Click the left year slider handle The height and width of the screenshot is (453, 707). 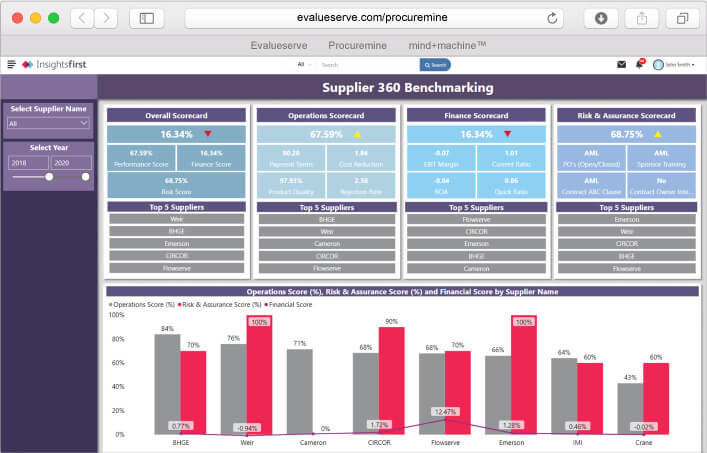click(x=49, y=177)
